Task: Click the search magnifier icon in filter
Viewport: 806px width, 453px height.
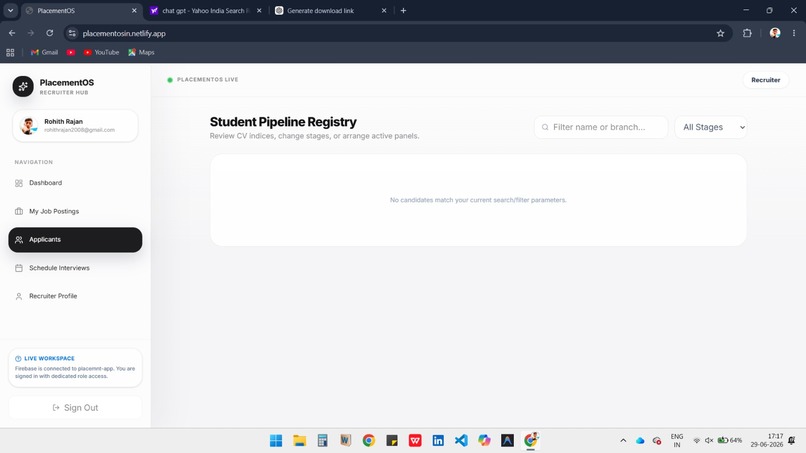Action: pos(545,127)
